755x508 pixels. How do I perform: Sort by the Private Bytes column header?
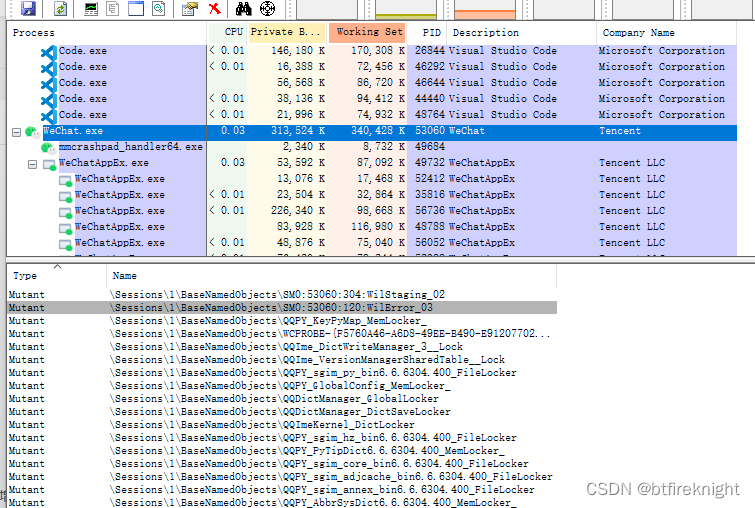point(286,32)
